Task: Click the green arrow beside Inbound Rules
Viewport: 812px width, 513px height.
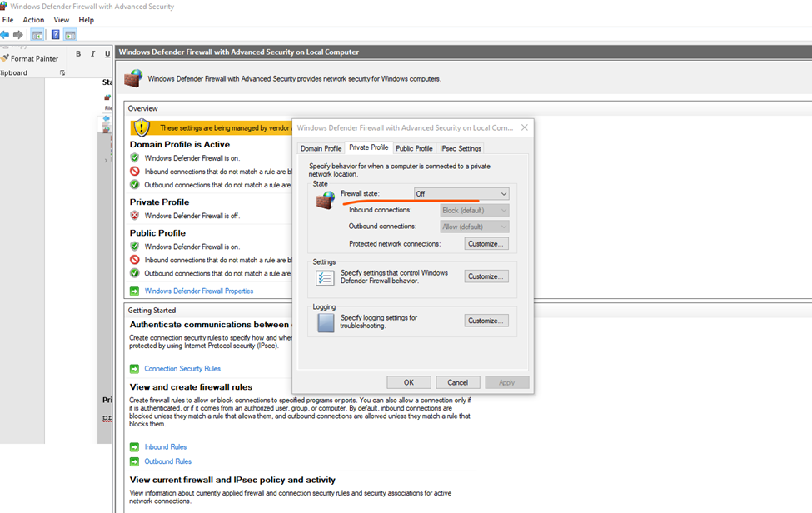Action: pyautogui.click(x=135, y=446)
